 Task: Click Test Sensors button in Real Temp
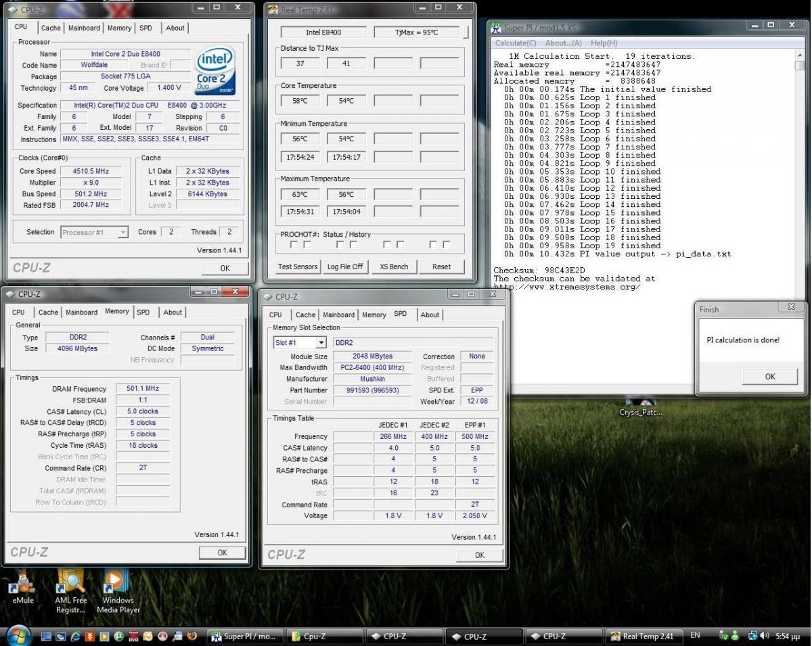(x=298, y=267)
